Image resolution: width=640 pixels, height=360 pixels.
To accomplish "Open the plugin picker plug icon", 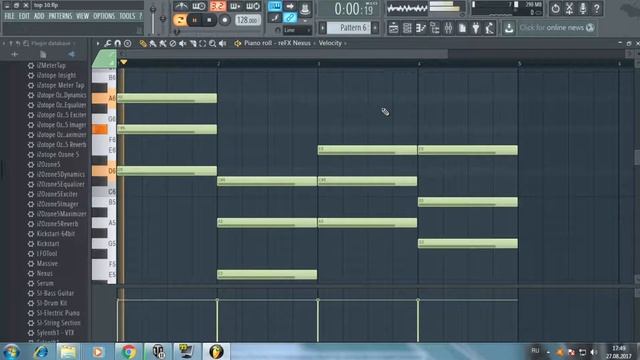I will pos(476,28).
